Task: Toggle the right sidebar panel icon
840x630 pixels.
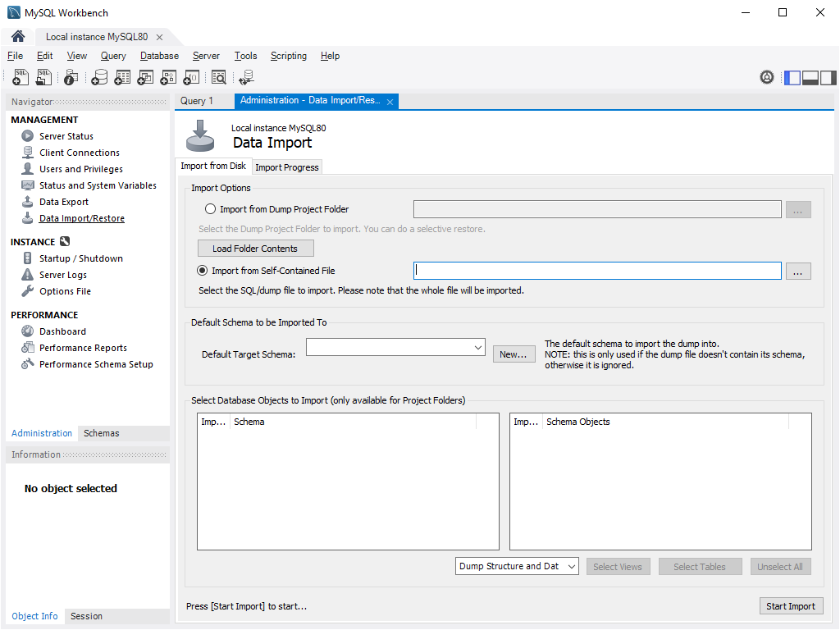Action: (x=829, y=78)
